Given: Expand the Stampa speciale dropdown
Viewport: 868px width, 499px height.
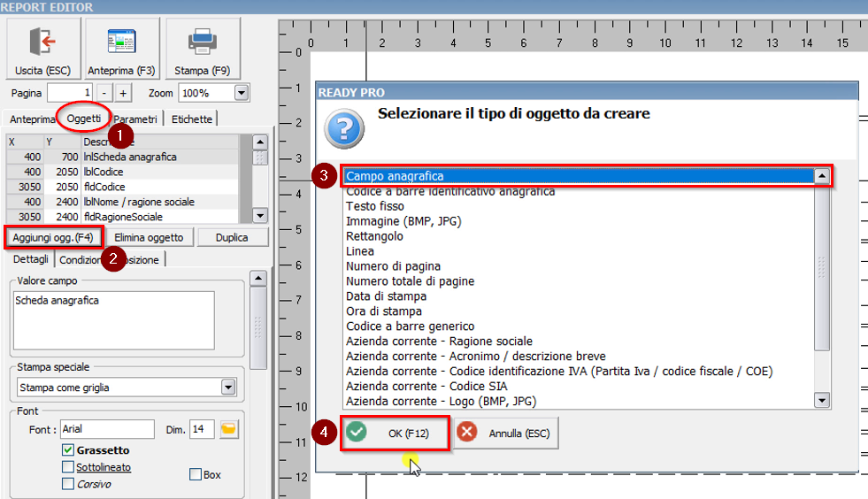Looking at the screenshot, I should pyautogui.click(x=228, y=388).
